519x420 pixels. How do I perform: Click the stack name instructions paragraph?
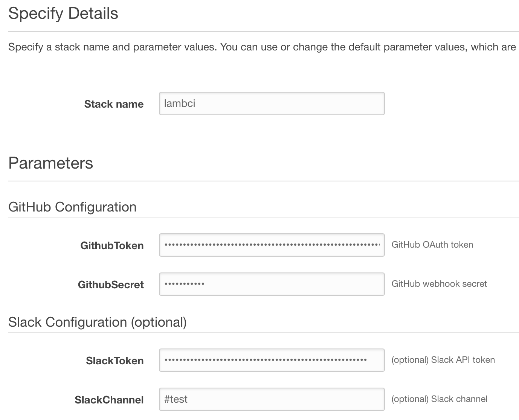pyautogui.click(x=262, y=47)
